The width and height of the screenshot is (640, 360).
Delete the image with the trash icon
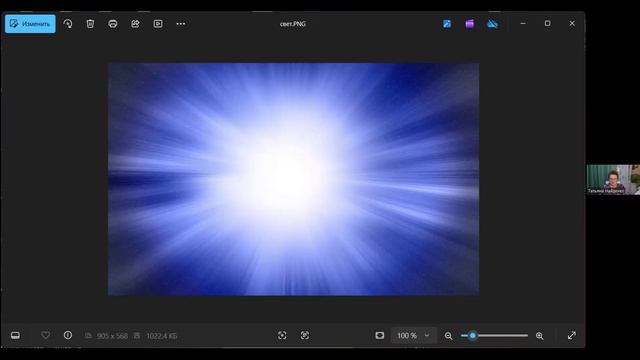[90, 24]
